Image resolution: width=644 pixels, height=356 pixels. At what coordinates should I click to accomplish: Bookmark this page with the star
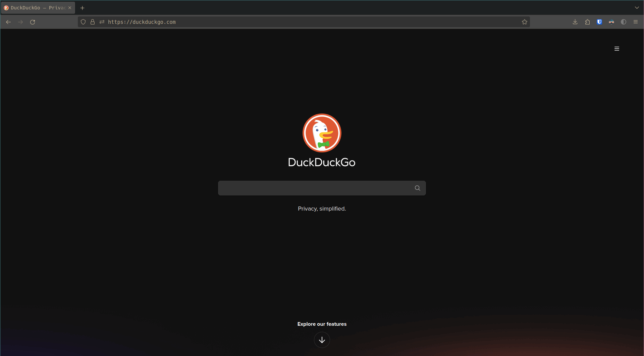pos(525,22)
